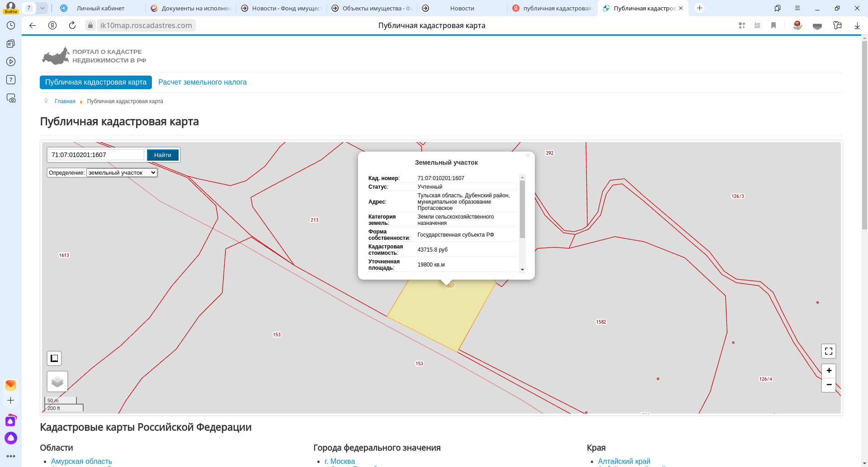
Task: Enter fullscreen map view
Action: (x=828, y=351)
